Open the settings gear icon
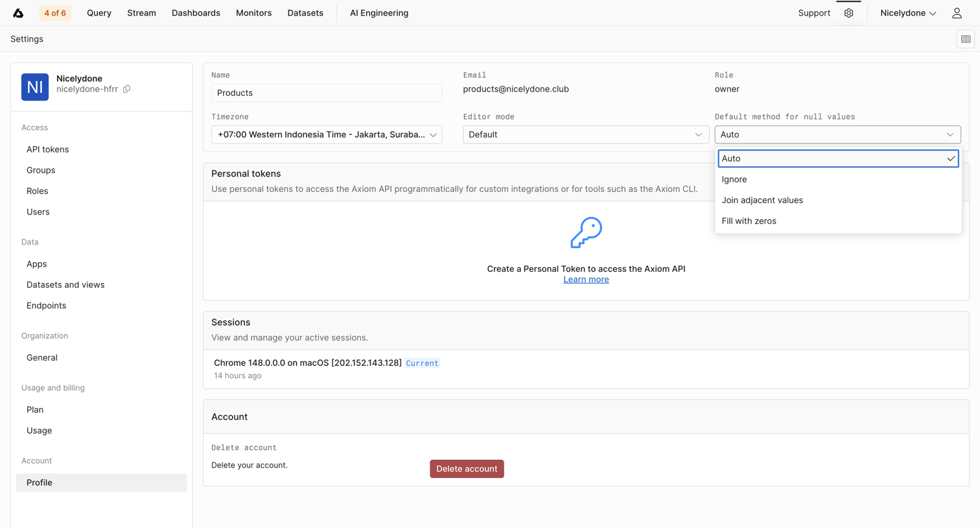980x528 pixels. [848, 13]
